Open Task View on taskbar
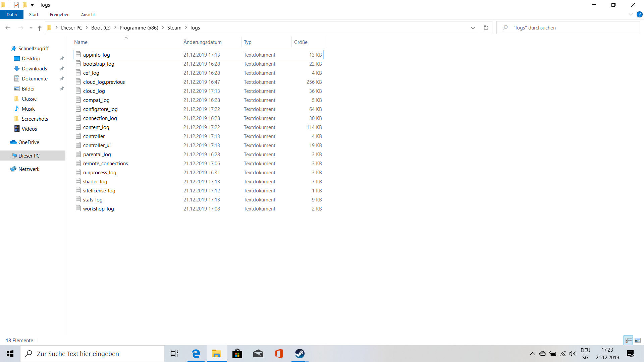The width and height of the screenshot is (644, 362). point(174,354)
